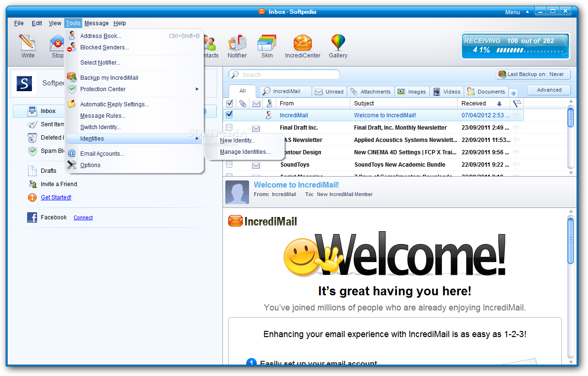The height and width of the screenshot is (376, 588).
Task: Switch to the Documents filter tab
Action: 486,92
